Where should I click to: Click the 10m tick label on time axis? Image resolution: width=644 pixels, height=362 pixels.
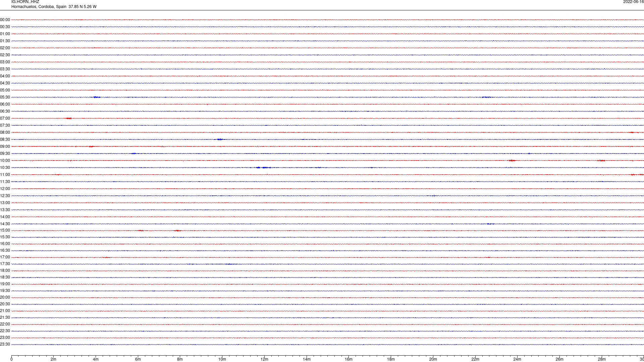222,359
